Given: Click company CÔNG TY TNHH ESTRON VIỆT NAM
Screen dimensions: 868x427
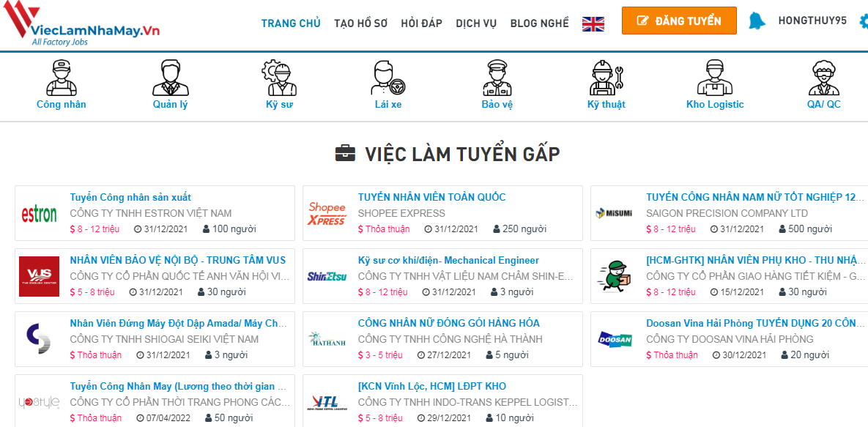Looking at the screenshot, I should click(151, 213).
